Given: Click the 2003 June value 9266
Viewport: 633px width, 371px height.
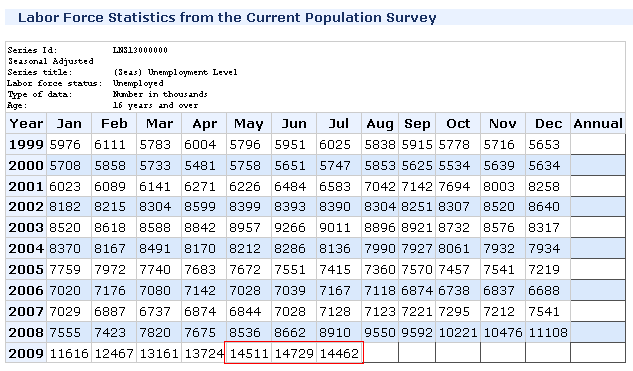Looking at the screenshot, I should click(x=290, y=228).
